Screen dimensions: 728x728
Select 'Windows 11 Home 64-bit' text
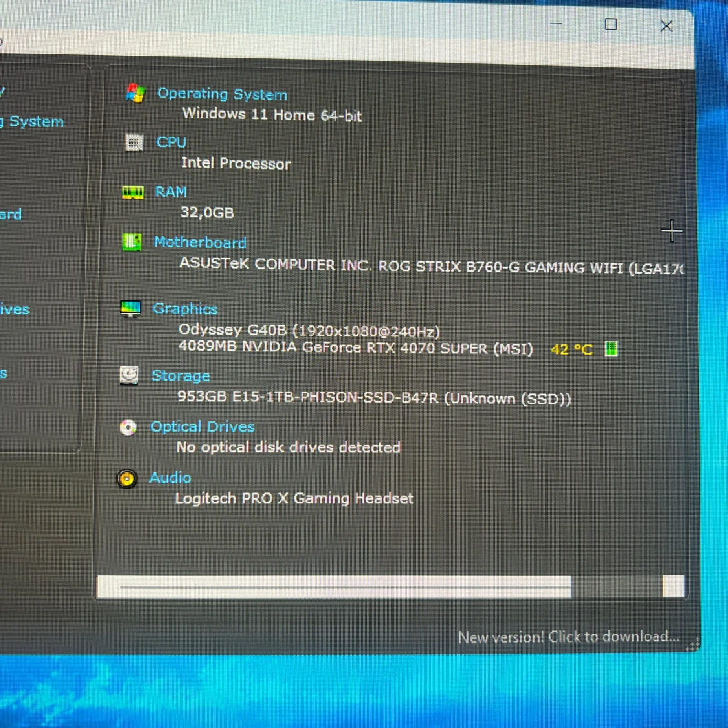pyautogui.click(x=272, y=114)
